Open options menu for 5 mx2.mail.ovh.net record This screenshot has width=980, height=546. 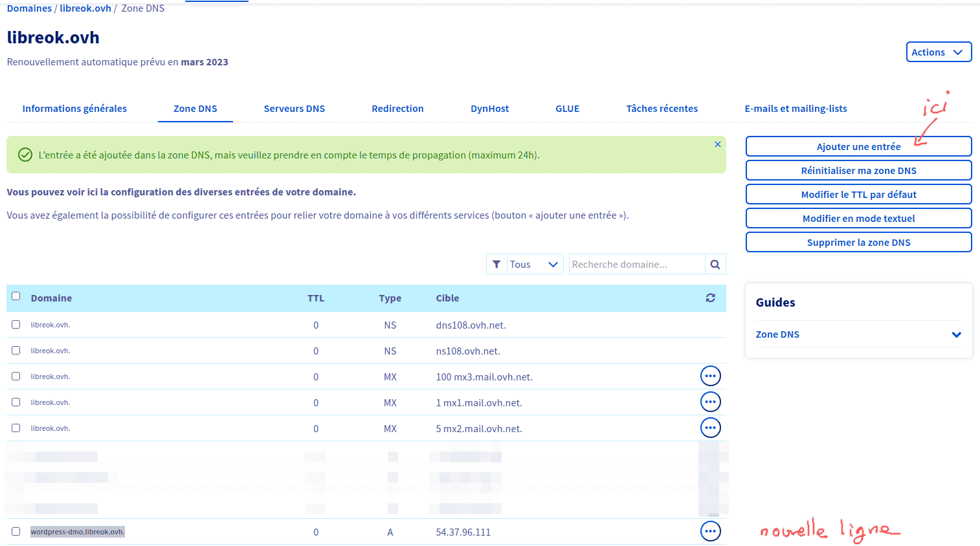pos(710,428)
